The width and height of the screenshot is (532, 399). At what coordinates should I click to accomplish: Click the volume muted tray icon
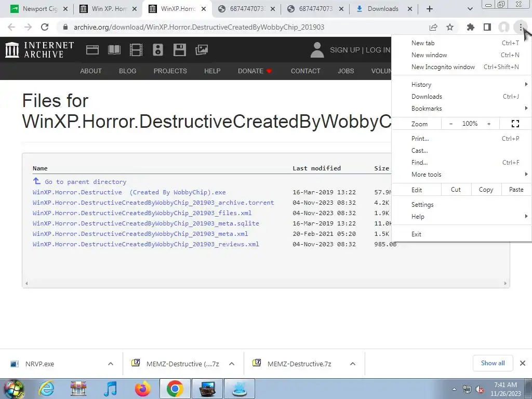click(480, 390)
